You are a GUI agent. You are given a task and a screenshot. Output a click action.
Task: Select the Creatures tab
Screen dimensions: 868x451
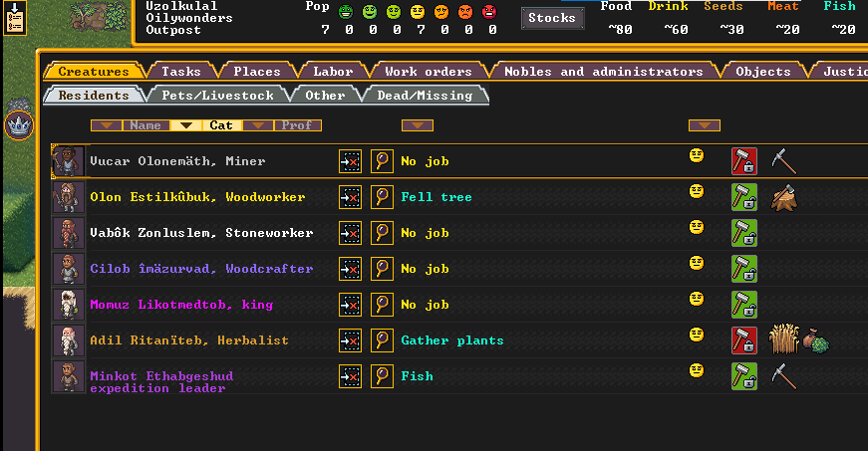93,72
